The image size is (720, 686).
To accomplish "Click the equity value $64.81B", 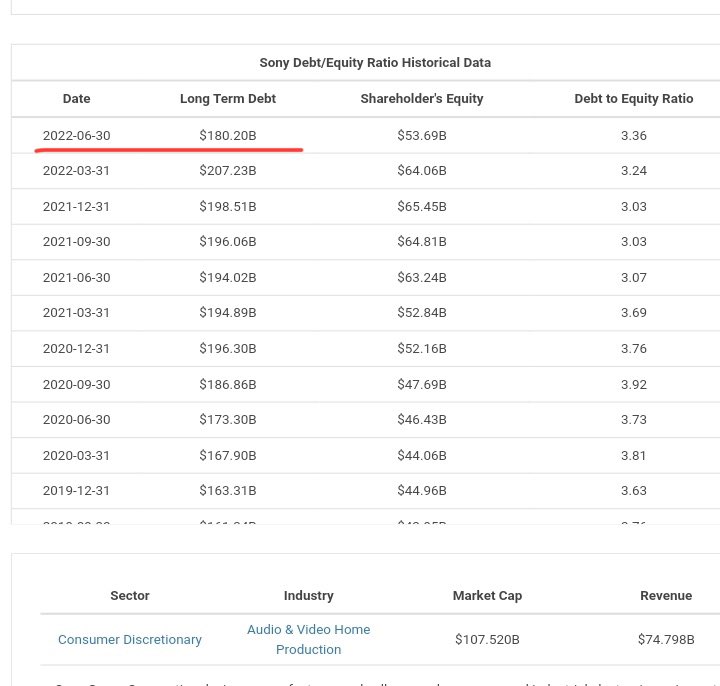I will point(422,242).
